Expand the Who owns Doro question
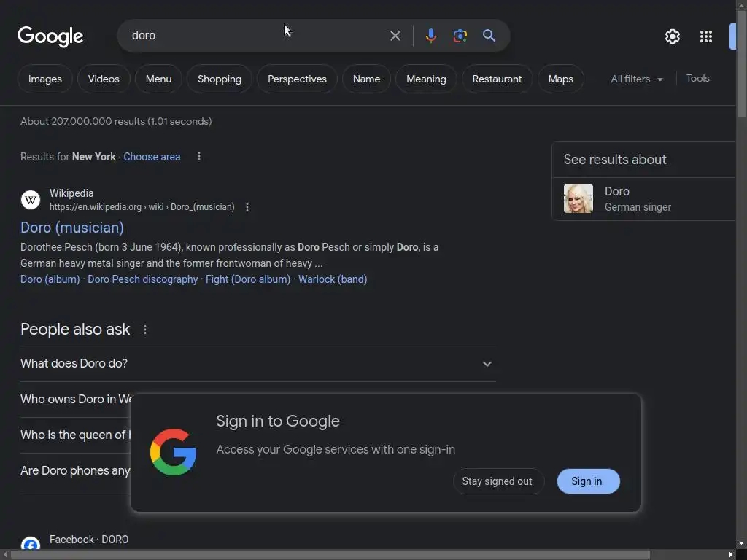Viewport: 747px width, 560px height. tap(76, 400)
